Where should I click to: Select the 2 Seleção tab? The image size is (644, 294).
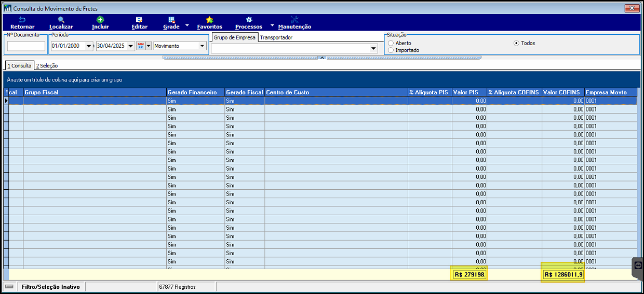pos(47,65)
